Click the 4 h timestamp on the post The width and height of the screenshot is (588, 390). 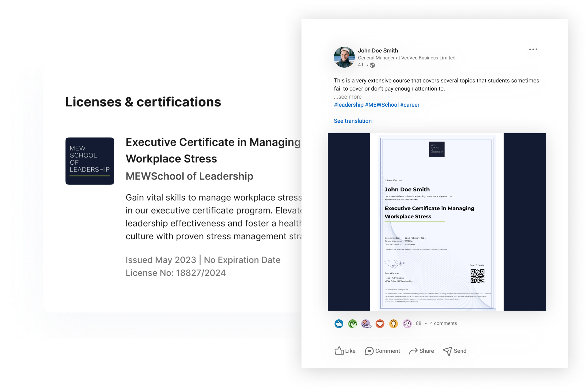coord(361,65)
